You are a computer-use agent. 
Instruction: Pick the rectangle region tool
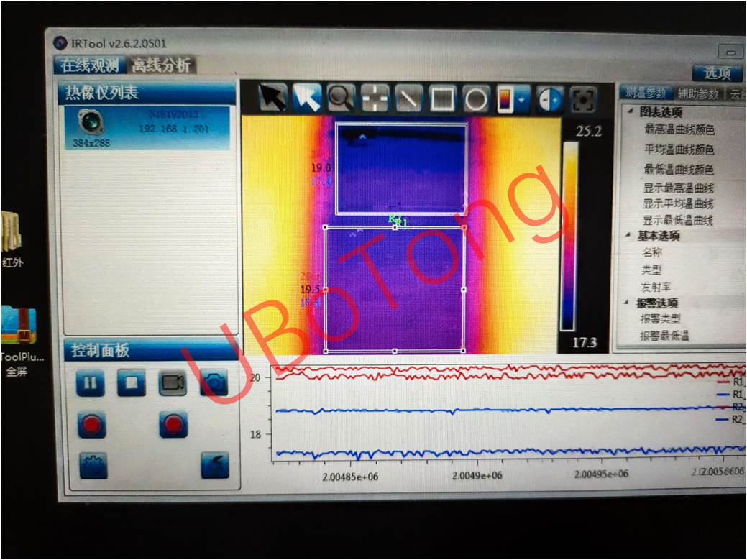point(442,98)
